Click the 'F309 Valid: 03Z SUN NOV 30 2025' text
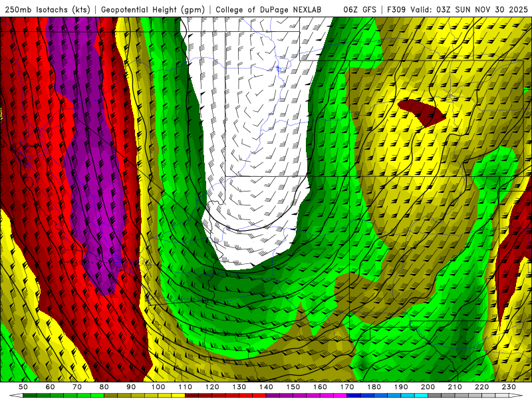532x399 pixels. pos(458,10)
